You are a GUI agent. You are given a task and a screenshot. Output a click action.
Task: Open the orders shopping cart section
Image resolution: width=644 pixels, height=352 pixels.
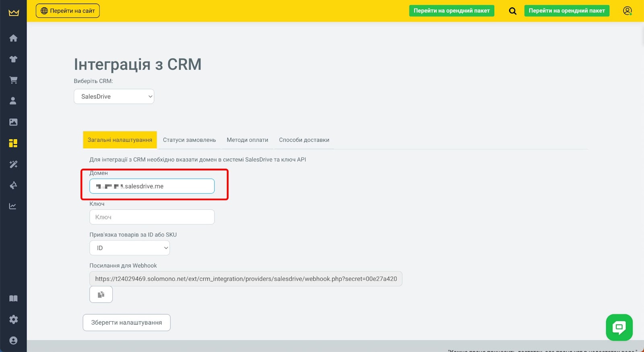13,80
